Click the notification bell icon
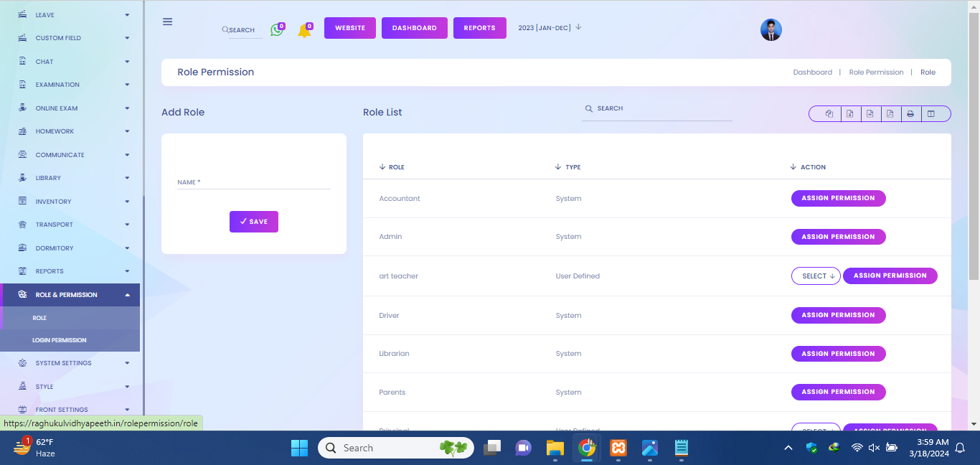 [x=304, y=31]
